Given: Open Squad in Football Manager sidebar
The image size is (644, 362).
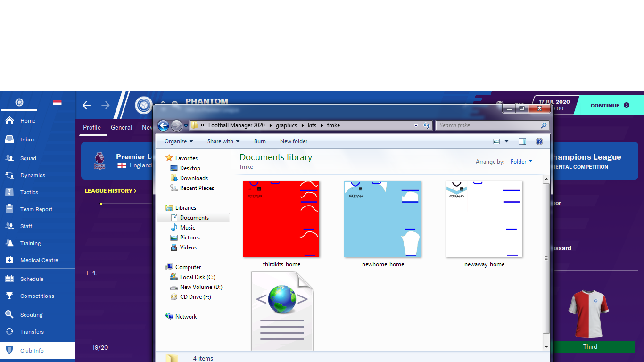Looking at the screenshot, I should (x=38, y=158).
